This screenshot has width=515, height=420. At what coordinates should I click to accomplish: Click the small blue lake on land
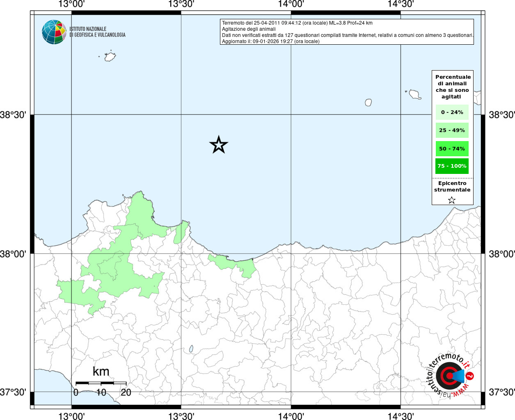[191, 349]
